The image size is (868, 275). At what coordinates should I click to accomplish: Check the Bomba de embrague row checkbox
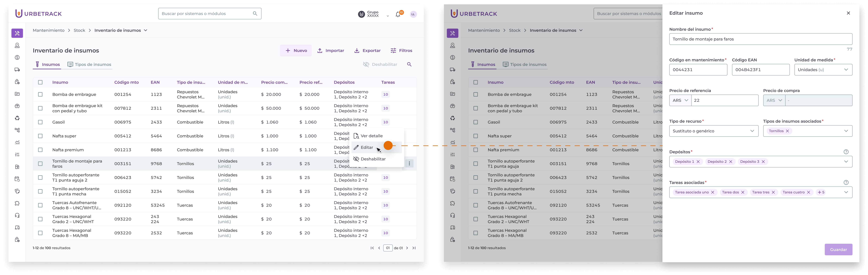pos(40,95)
